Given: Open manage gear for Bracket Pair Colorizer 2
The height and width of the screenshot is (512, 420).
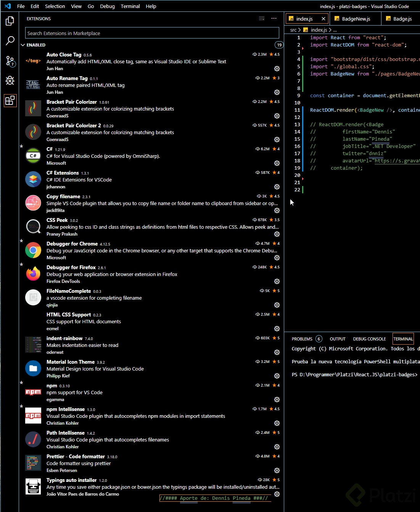Looking at the screenshot, I should [x=277, y=140].
